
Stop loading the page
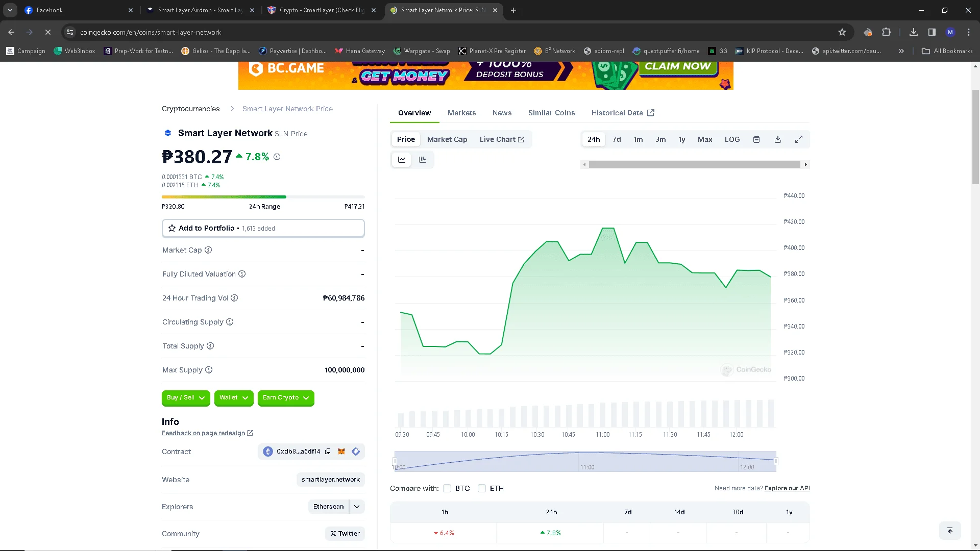click(x=48, y=32)
